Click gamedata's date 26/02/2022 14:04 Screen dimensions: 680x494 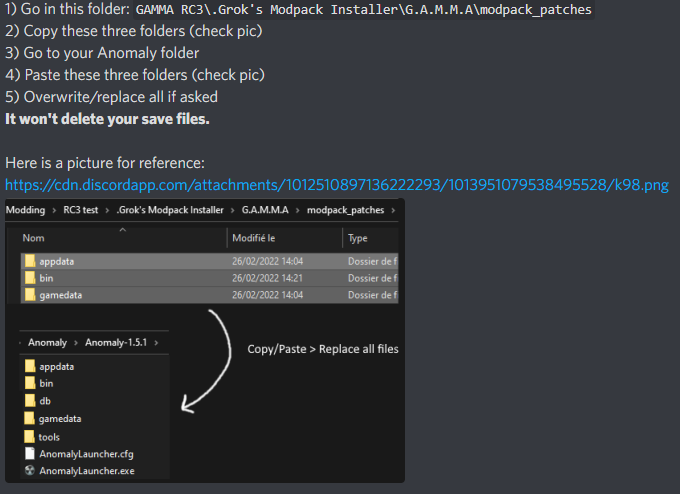(x=268, y=295)
